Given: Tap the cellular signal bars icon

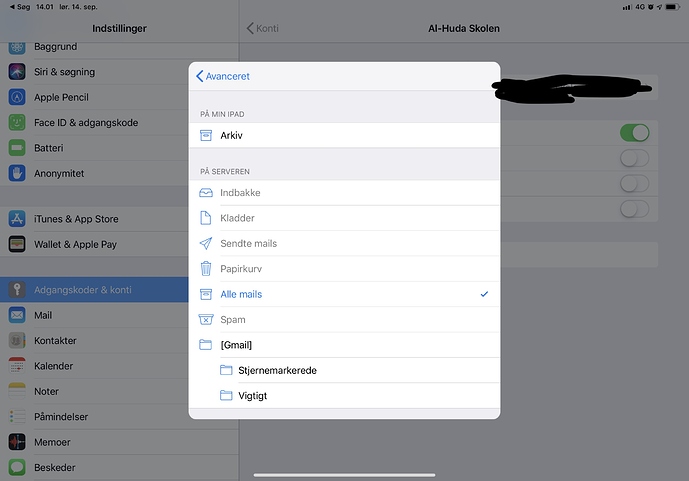Looking at the screenshot, I should coord(627,7).
